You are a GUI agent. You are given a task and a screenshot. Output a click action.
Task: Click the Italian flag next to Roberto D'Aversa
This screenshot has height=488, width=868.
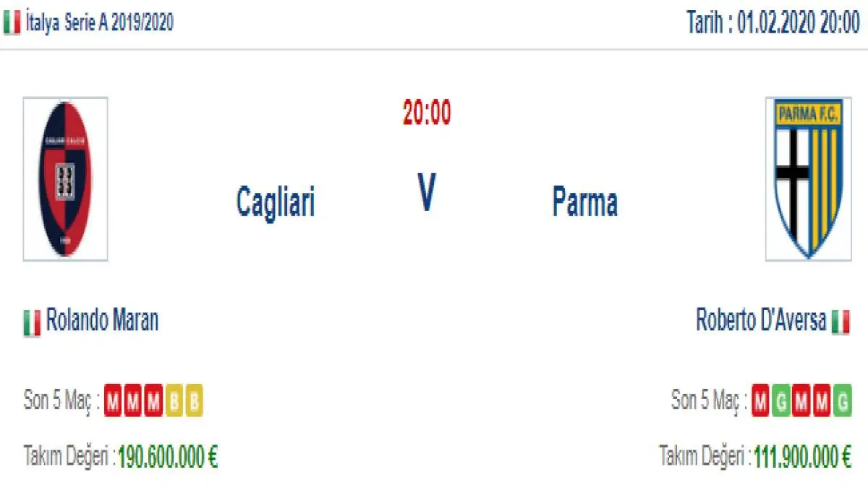click(x=841, y=322)
